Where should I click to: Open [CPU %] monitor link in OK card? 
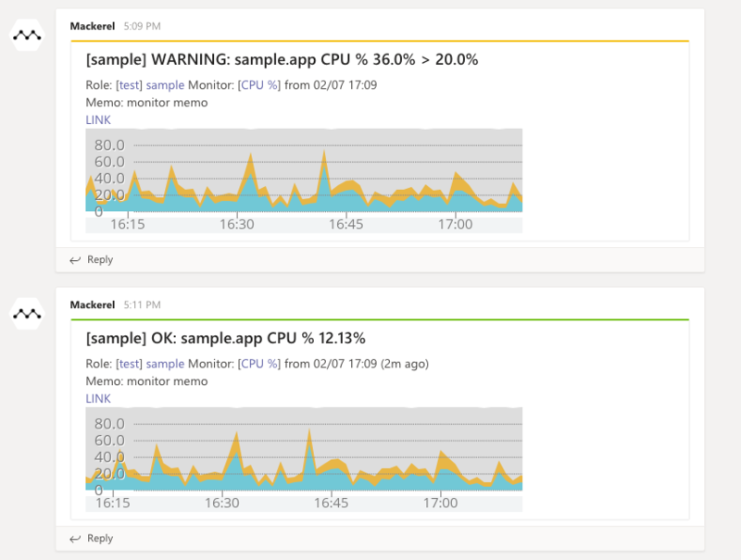(259, 364)
